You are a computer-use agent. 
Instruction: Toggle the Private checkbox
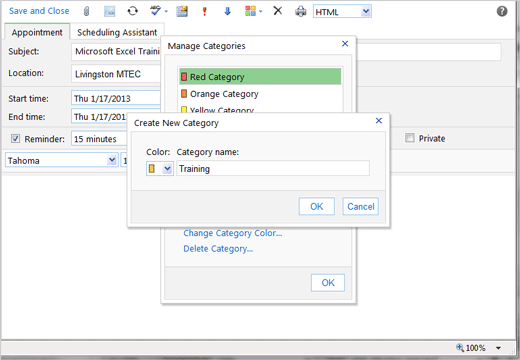(410, 138)
